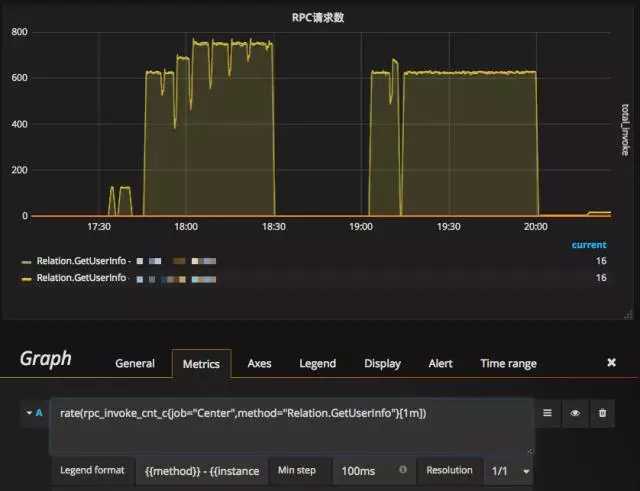This screenshot has height=491, width=640.
Task: Collapse query A with arrow toggle
Action: coord(29,413)
